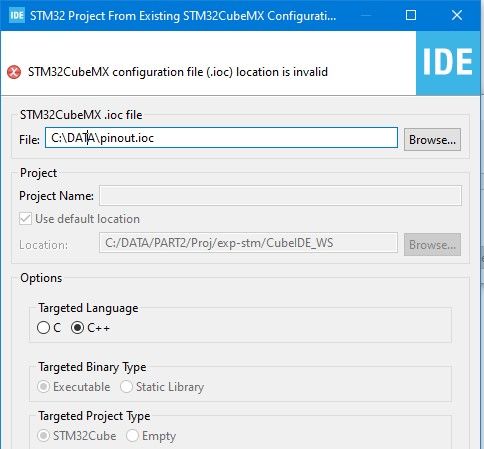The width and height of the screenshot is (484, 449).
Task: Click the 'Targeted Language' group label
Action: click(x=88, y=308)
